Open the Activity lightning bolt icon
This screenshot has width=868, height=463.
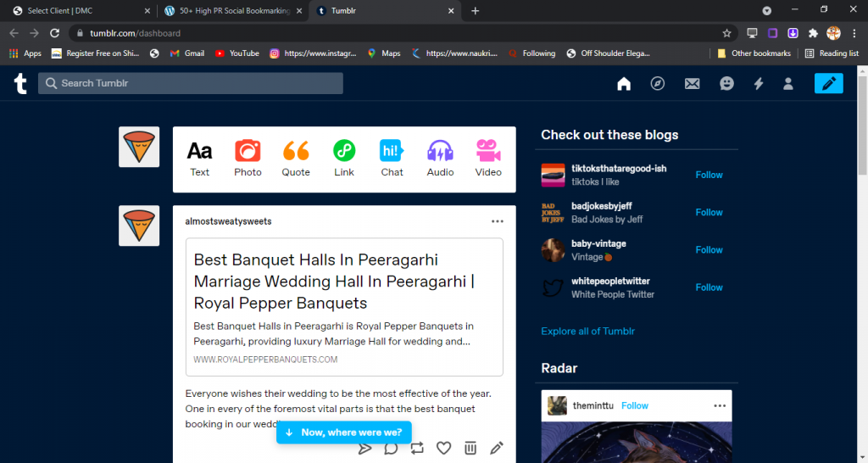(x=759, y=84)
